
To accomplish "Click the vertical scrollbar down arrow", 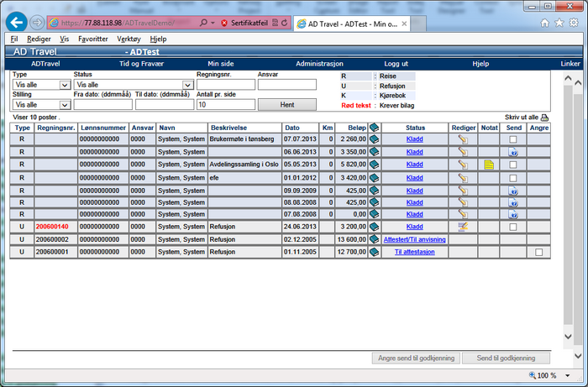I will (x=569, y=361).
